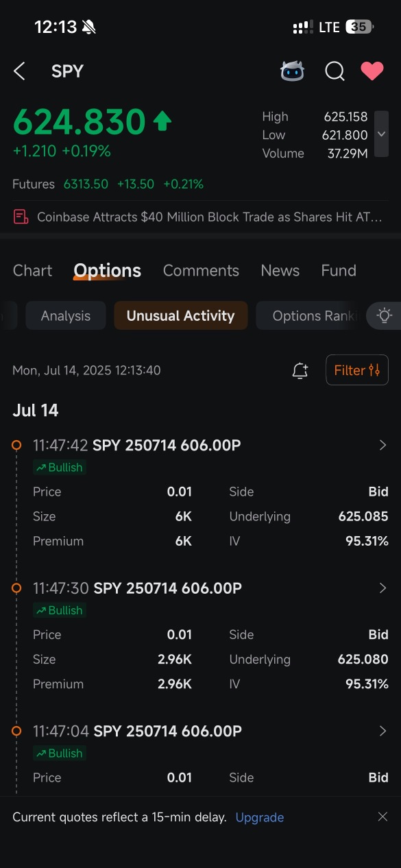Expand the 11:47:30 SPY 606.00P entry chevron

pyautogui.click(x=383, y=588)
